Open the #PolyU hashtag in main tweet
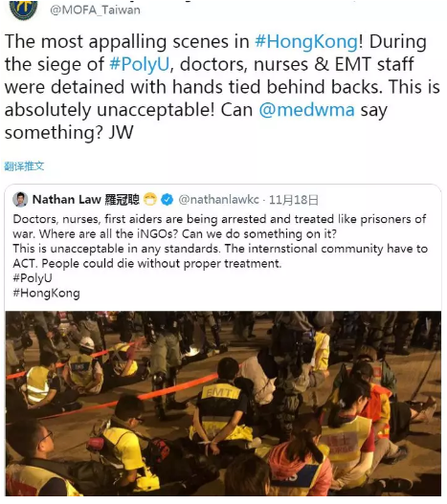 pyautogui.click(x=139, y=64)
